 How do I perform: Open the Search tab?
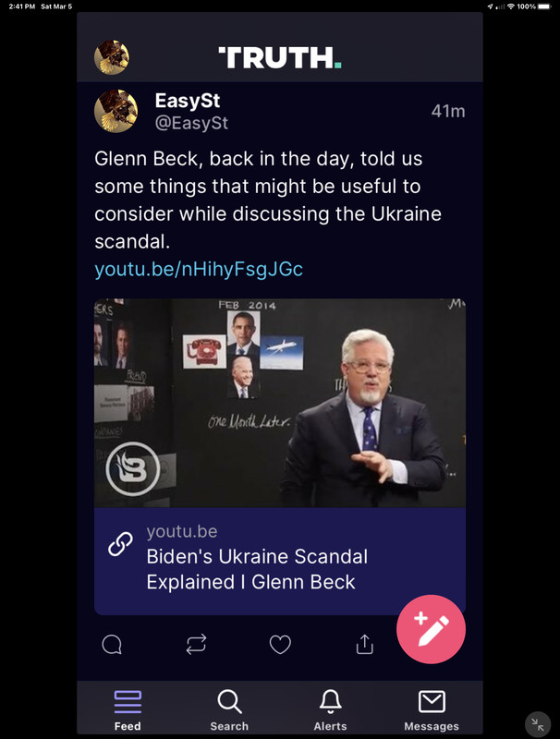click(x=229, y=710)
